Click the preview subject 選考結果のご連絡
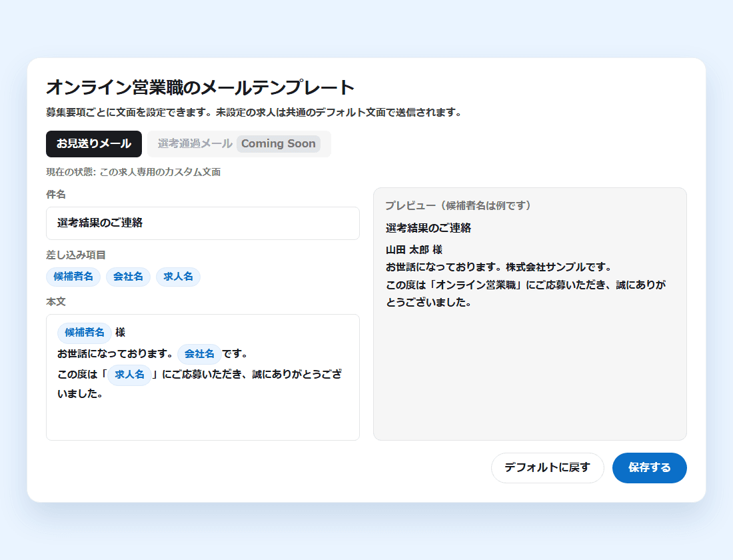The image size is (733, 560). pyautogui.click(x=428, y=228)
